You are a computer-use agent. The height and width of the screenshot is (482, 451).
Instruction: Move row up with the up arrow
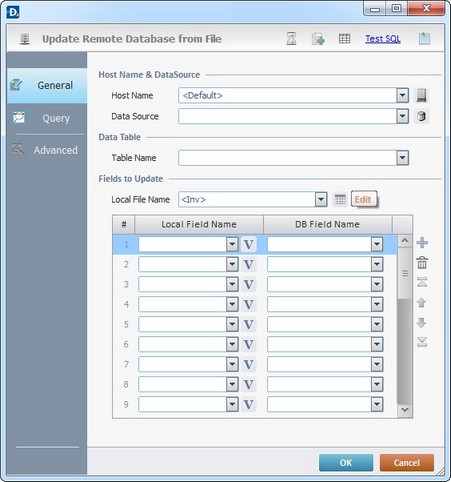422,303
